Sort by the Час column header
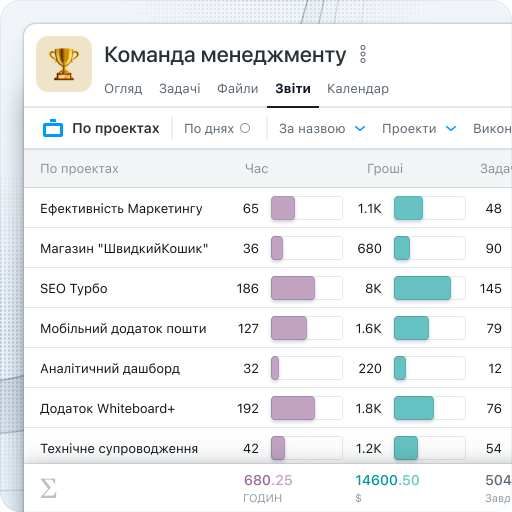Viewport: 512px width, 512px height. click(x=256, y=169)
